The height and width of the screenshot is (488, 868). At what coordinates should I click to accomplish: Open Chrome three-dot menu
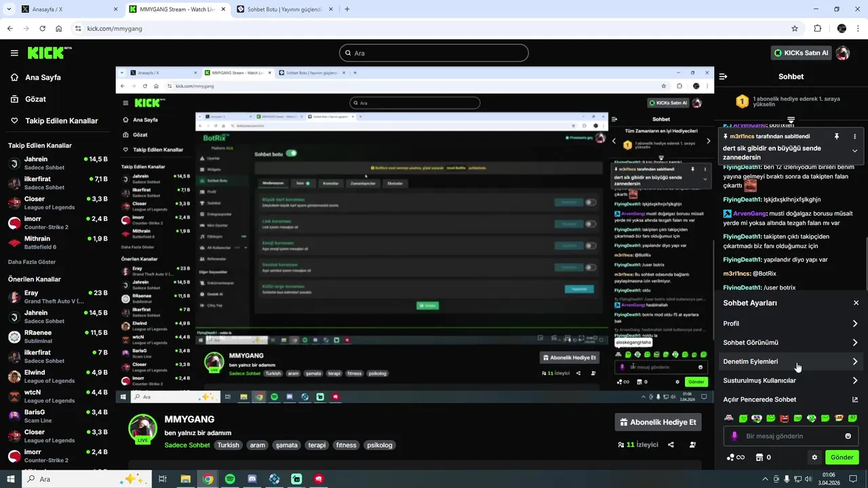pos(858,28)
